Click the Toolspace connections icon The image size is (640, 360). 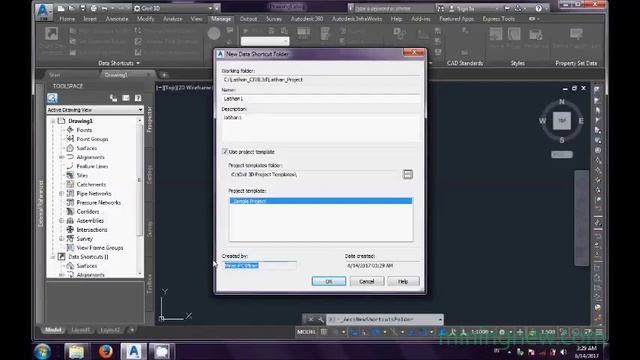point(113,98)
